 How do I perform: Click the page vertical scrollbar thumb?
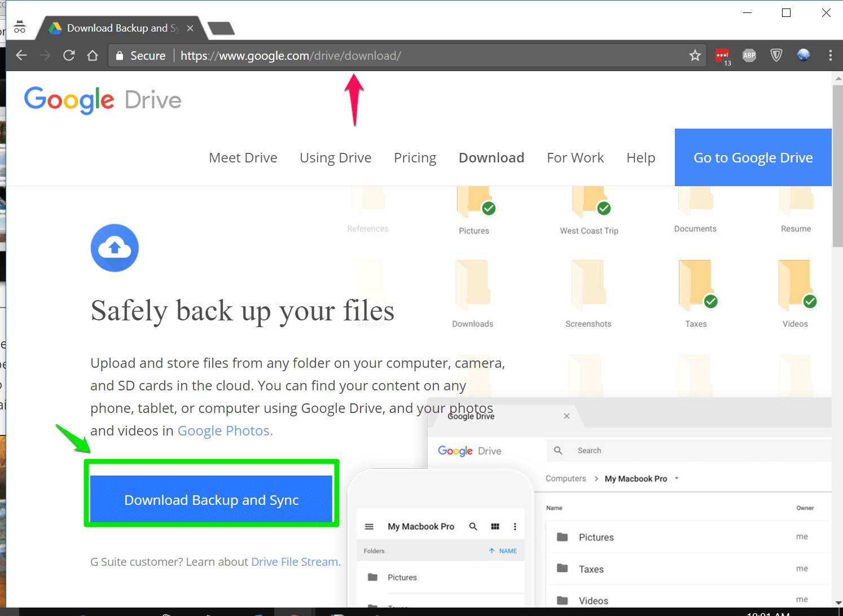838,165
